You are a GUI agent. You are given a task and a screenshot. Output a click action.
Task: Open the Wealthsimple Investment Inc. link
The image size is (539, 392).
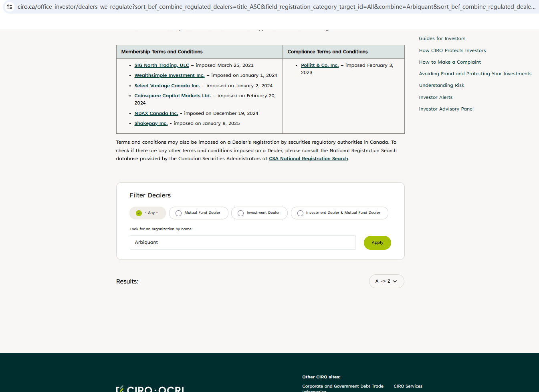pyautogui.click(x=170, y=75)
